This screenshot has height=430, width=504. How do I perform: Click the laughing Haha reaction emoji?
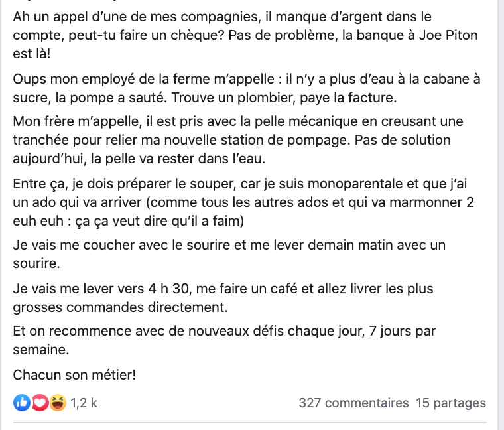tap(58, 403)
